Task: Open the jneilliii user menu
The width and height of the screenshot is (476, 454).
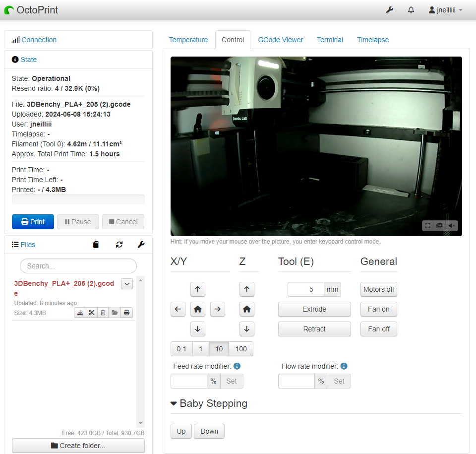Action: point(445,10)
